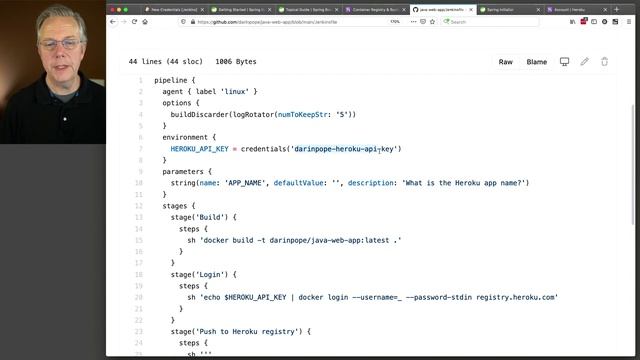This screenshot has height=360, width=640.
Task: Open the page actions three-dot menu
Action: point(413,22)
